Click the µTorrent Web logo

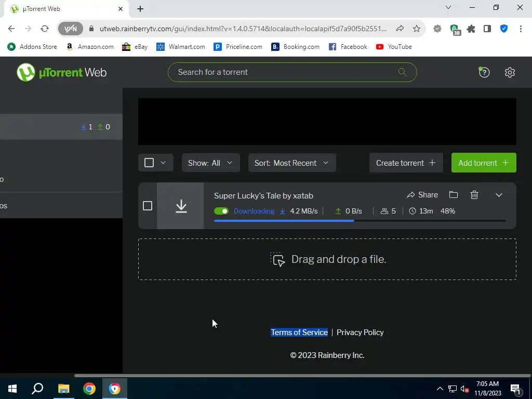(61, 72)
